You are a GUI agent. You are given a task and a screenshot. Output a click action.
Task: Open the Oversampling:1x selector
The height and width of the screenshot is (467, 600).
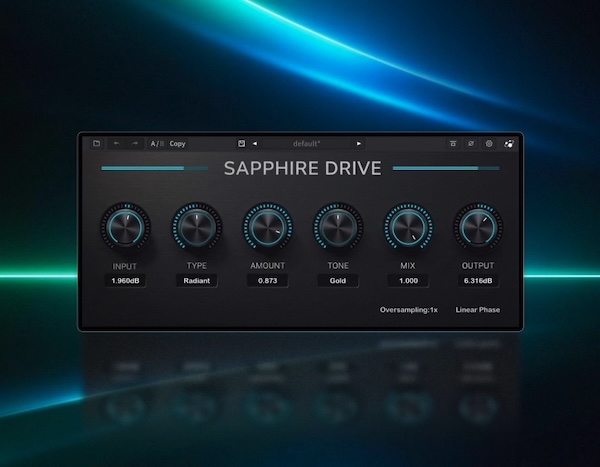pos(409,310)
